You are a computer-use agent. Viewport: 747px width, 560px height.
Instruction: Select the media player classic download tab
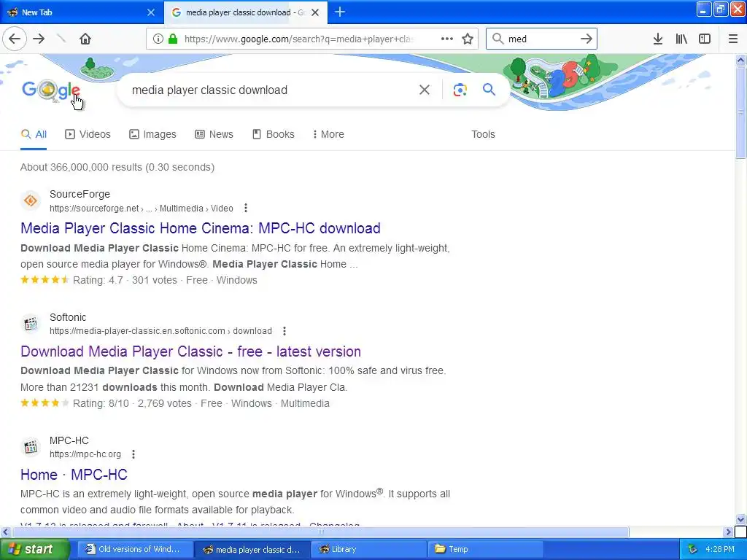245,12
